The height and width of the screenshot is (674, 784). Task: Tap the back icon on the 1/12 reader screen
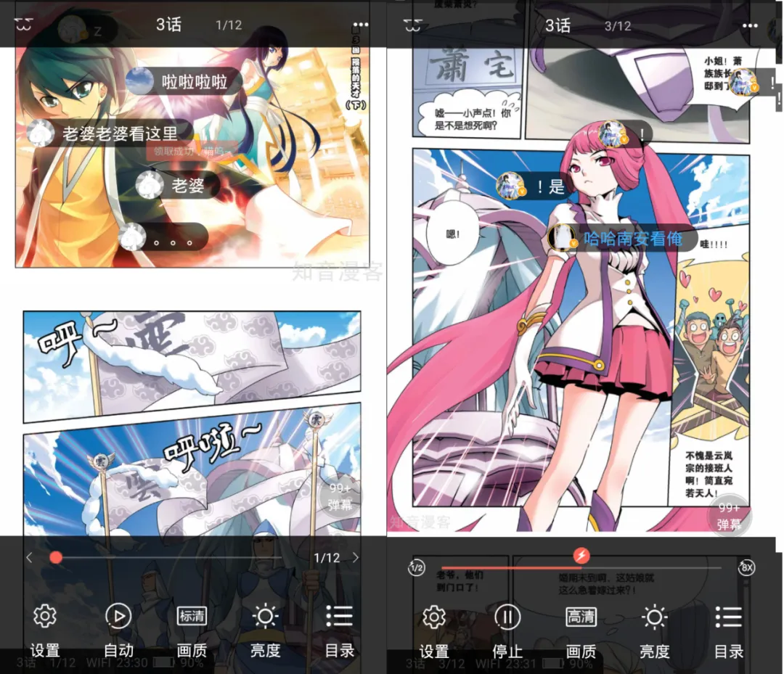pos(23,24)
